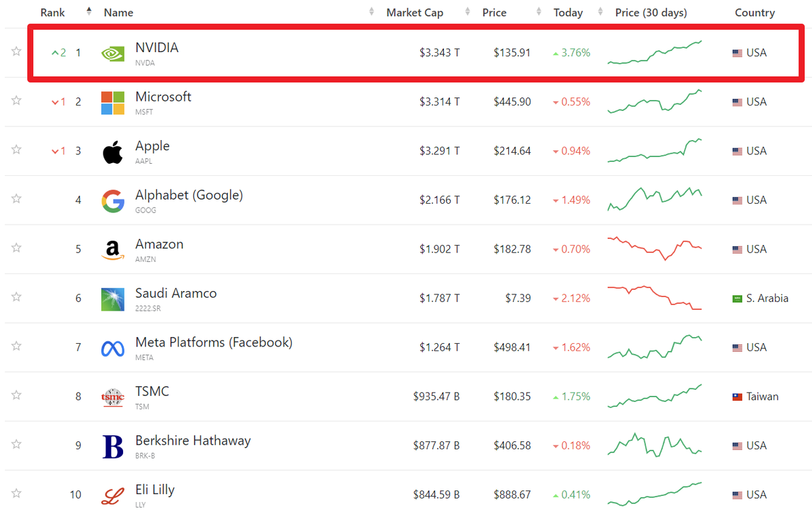Click the Apple logo icon

click(113, 152)
